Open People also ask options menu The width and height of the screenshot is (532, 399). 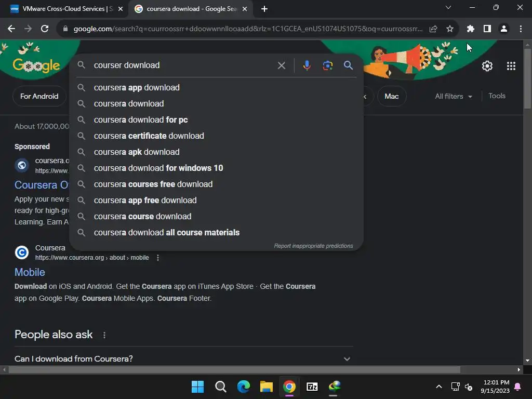click(104, 335)
